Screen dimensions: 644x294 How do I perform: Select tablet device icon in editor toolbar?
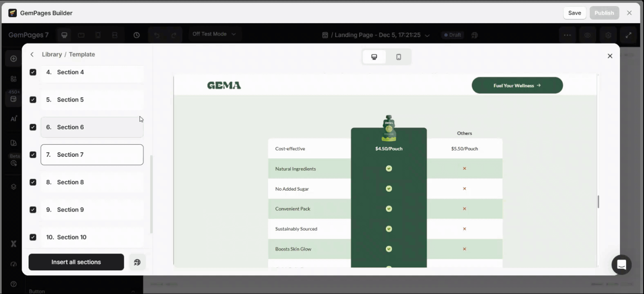pyautogui.click(x=81, y=35)
